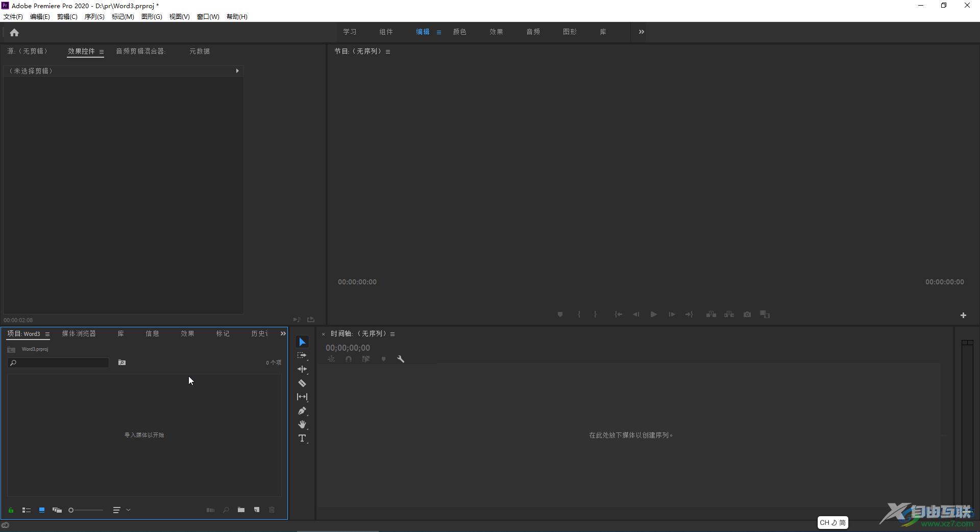980x532 pixels.
Task: Open the 元数据 tab
Action: pos(200,51)
